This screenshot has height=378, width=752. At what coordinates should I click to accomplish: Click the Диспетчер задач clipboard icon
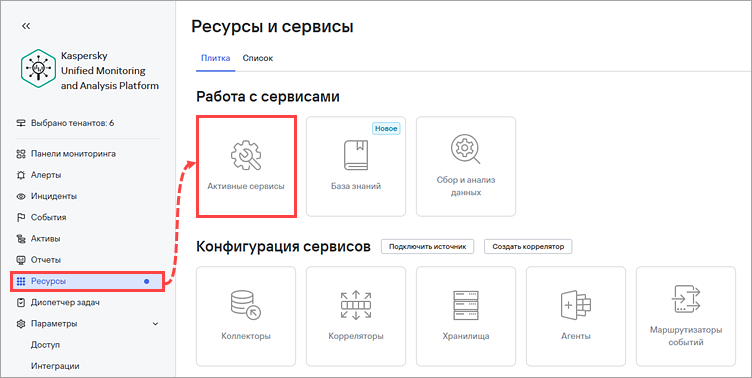pyautogui.click(x=21, y=303)
